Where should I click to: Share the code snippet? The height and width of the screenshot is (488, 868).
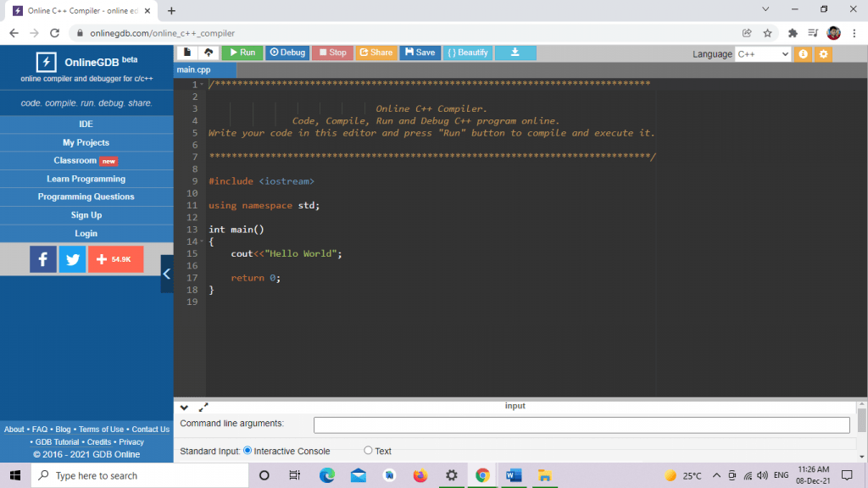tap(376, 53)
